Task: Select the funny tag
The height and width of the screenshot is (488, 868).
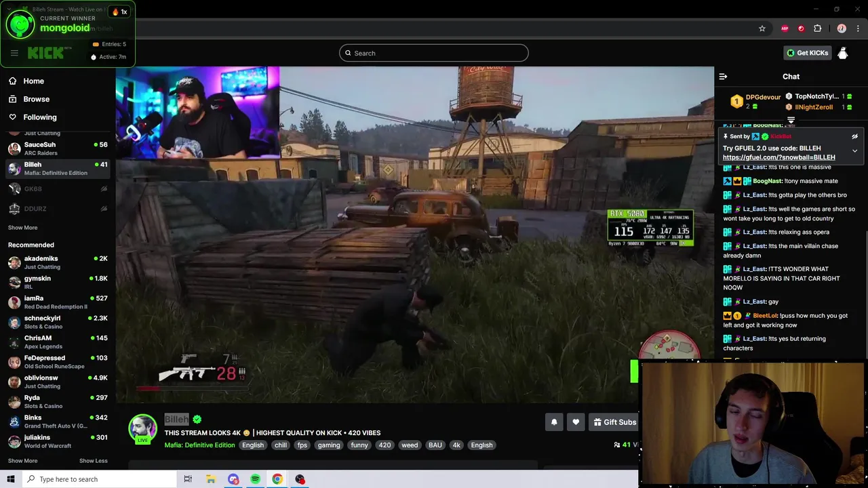Action: (x=359, y=445)
